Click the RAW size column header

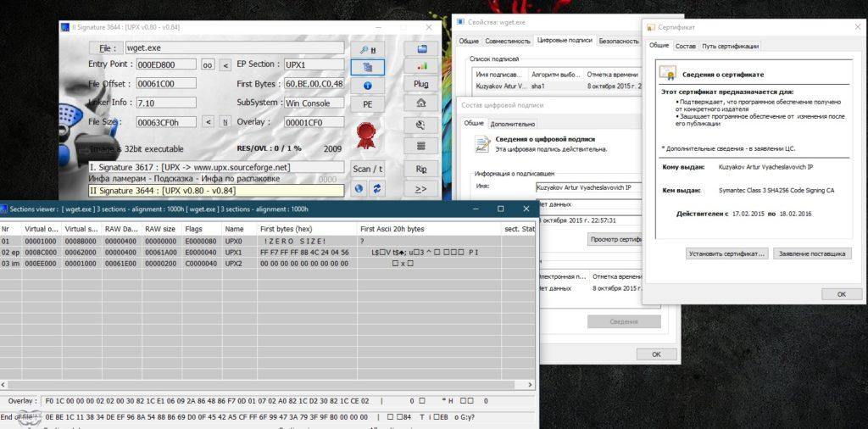(x=162, y=229)
